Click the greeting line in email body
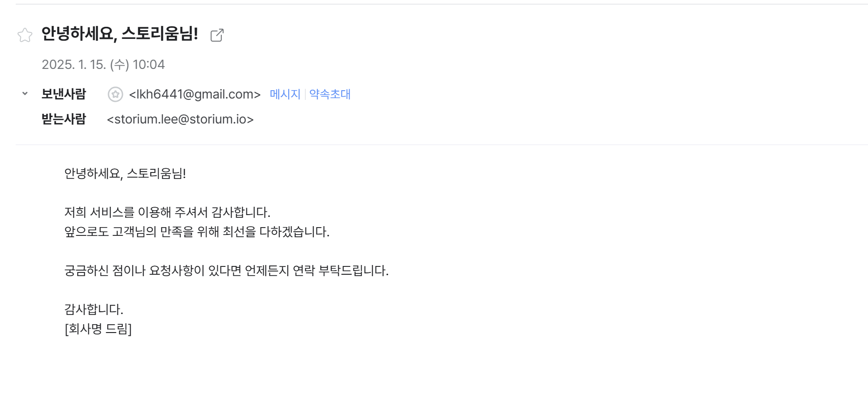 (x=125, y=173)
